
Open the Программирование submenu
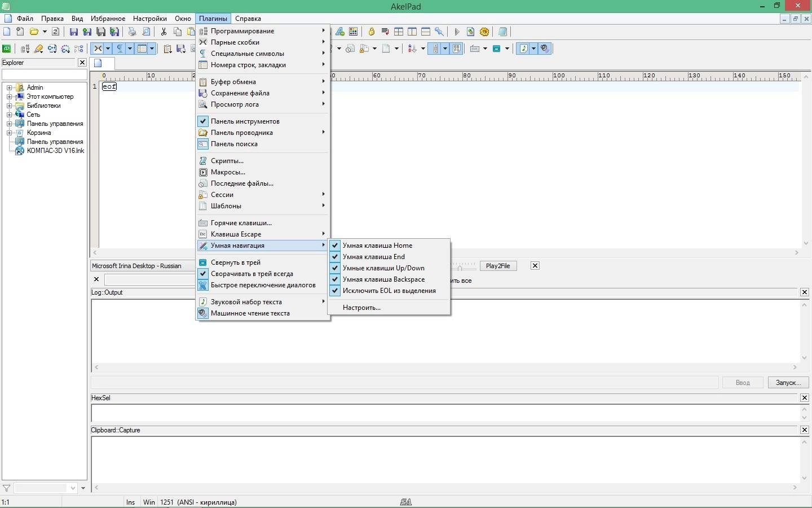[x=263, y=31]
